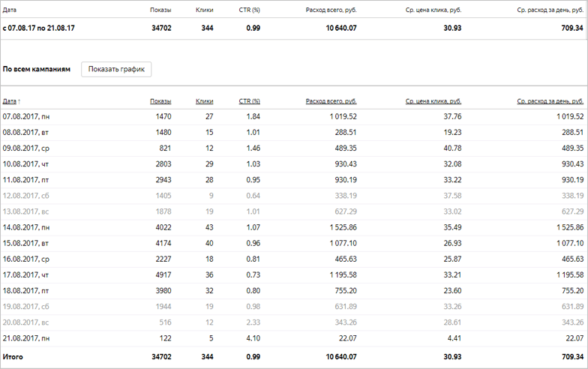Select the date cell "07.08.2017, пн"
This screenshot has width=588, height=369.
click(26, 116)
